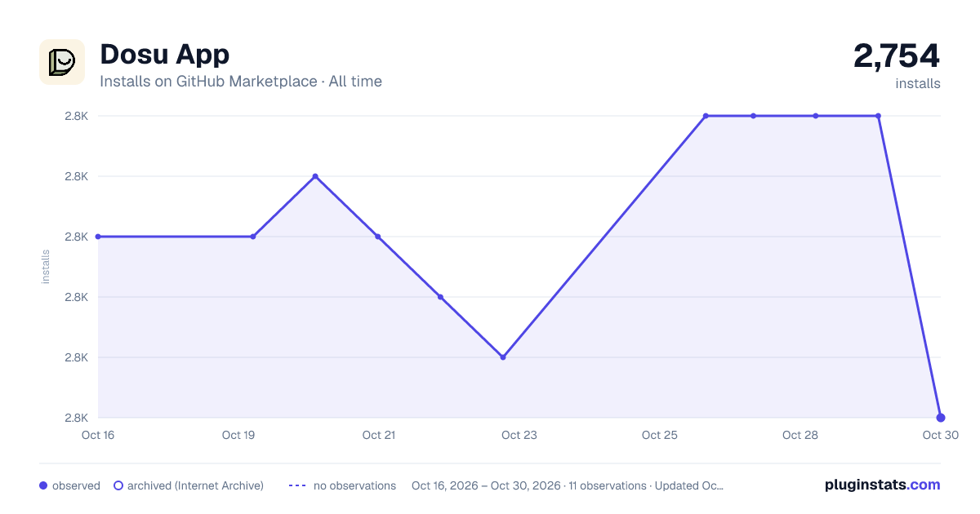
Task: Click the filled dot beside 'observed' legend
Action: (x=43, y=485)
